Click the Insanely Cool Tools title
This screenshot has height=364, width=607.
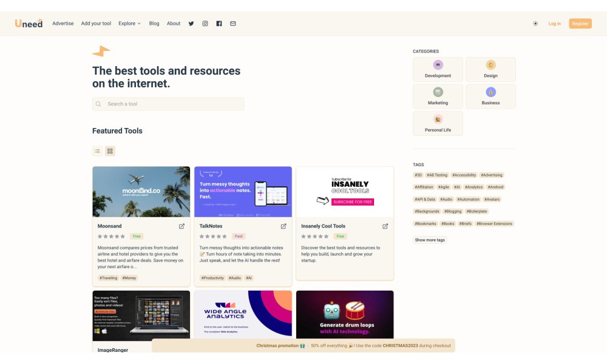324,226
